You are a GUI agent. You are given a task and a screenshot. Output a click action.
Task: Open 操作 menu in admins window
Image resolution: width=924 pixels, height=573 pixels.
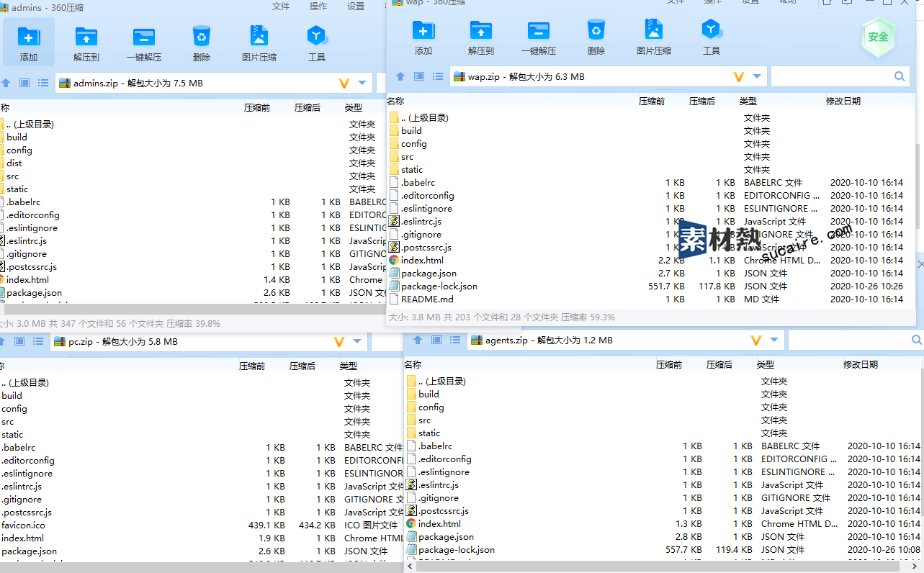pos(318,6)
